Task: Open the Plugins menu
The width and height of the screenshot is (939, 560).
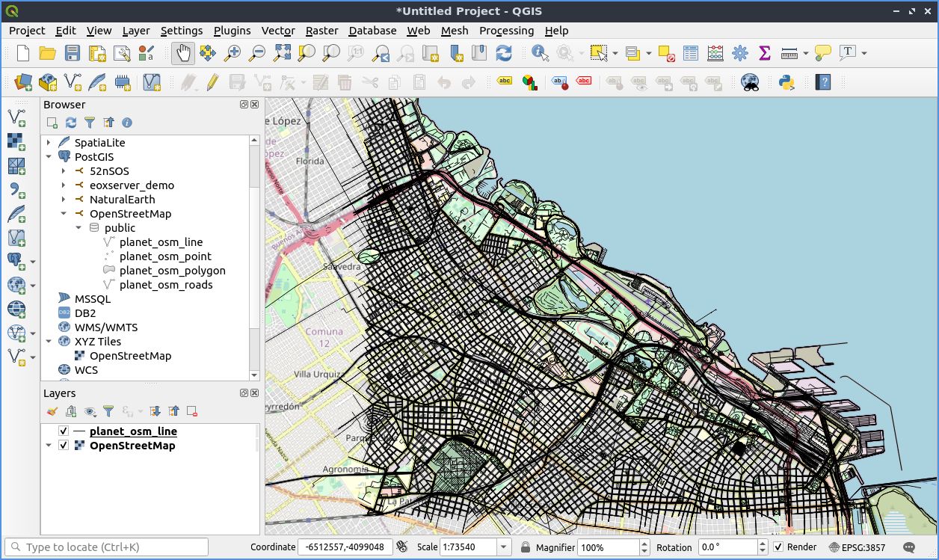Action: coord(233,31)
